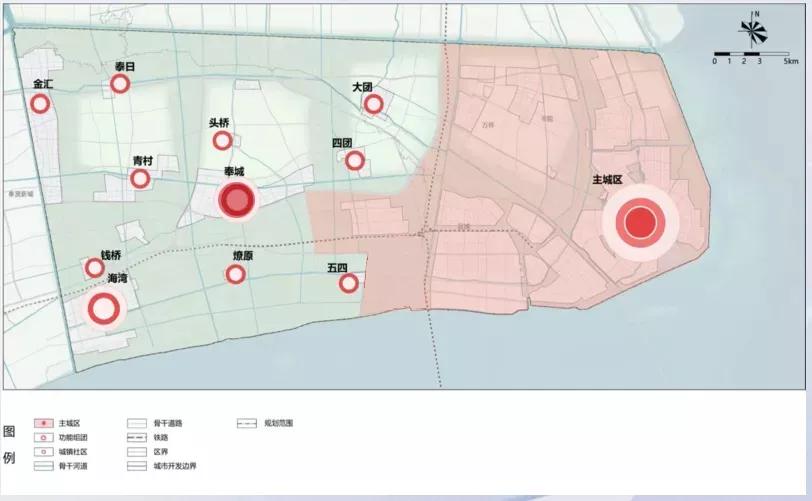Select the large filled circle marker at 奉城
The height and width of the screenshot is (501, 812).
237,200
